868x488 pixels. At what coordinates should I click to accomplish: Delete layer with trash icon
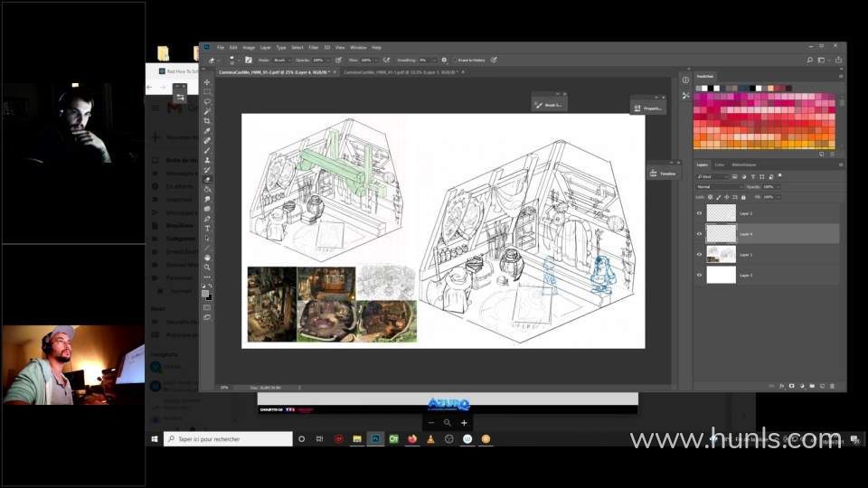[x=832, y=386]
